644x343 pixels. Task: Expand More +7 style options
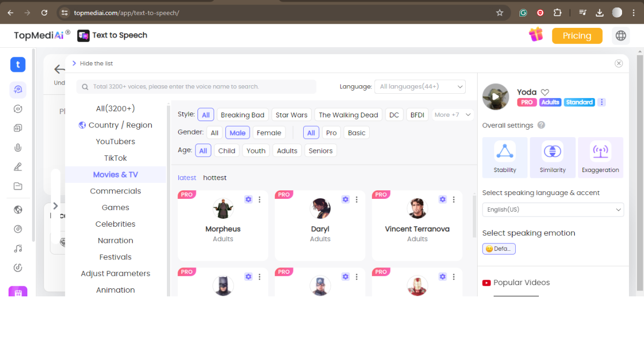point(453,115)
